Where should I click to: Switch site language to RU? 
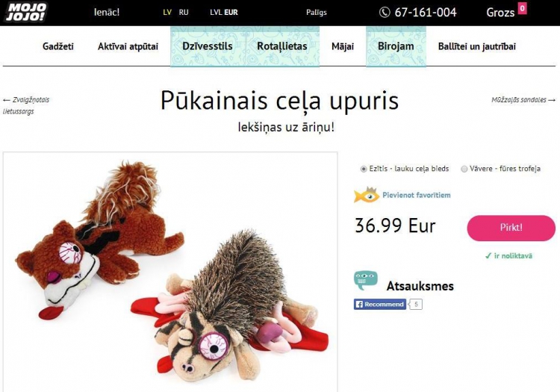184,13
